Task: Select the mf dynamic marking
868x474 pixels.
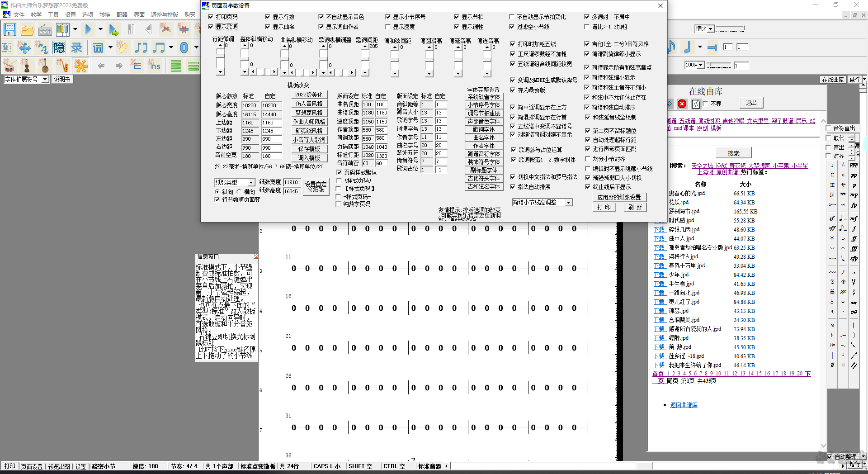Action: click(x=854, y=219)
